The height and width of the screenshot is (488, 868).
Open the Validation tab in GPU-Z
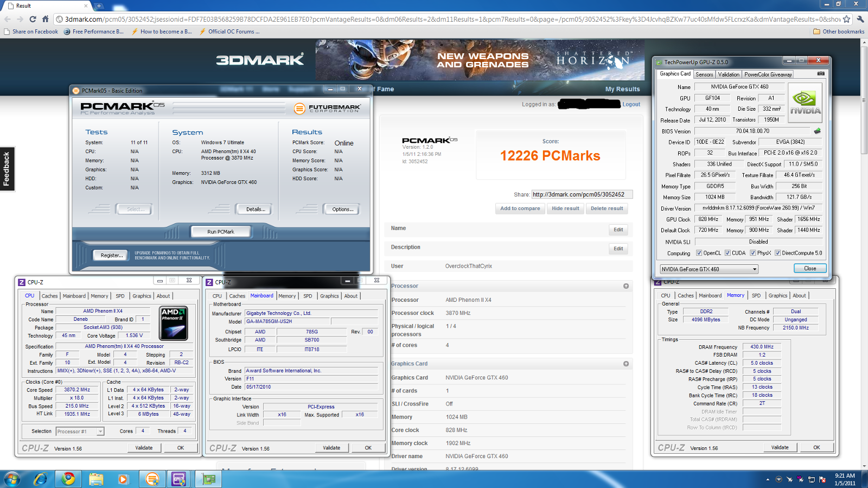tap(729, 74)
